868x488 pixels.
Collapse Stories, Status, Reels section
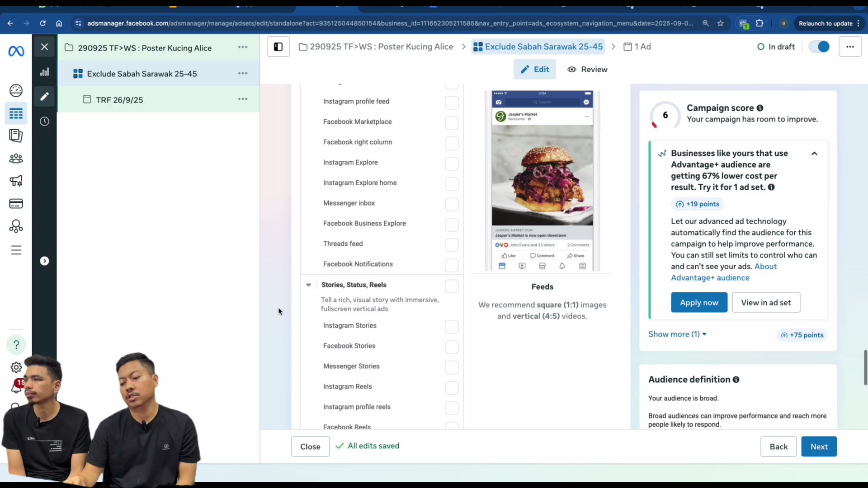(308, 285)
